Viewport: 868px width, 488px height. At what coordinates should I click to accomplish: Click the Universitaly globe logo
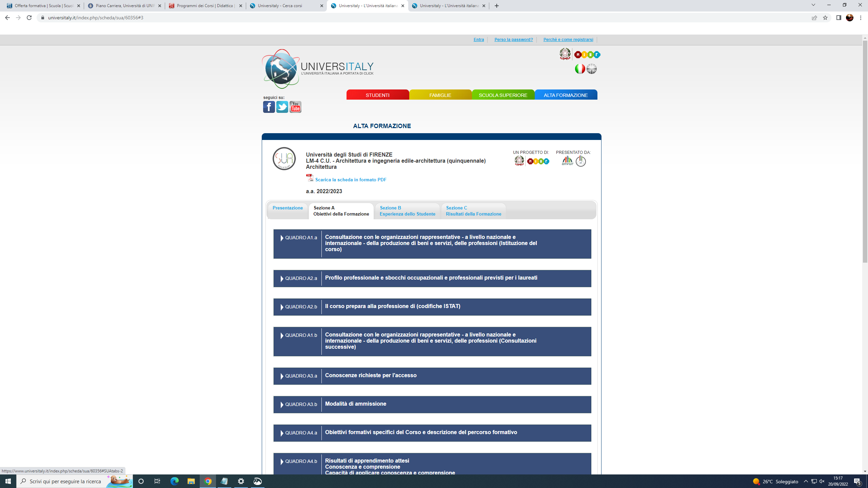[x=281, y=69]
